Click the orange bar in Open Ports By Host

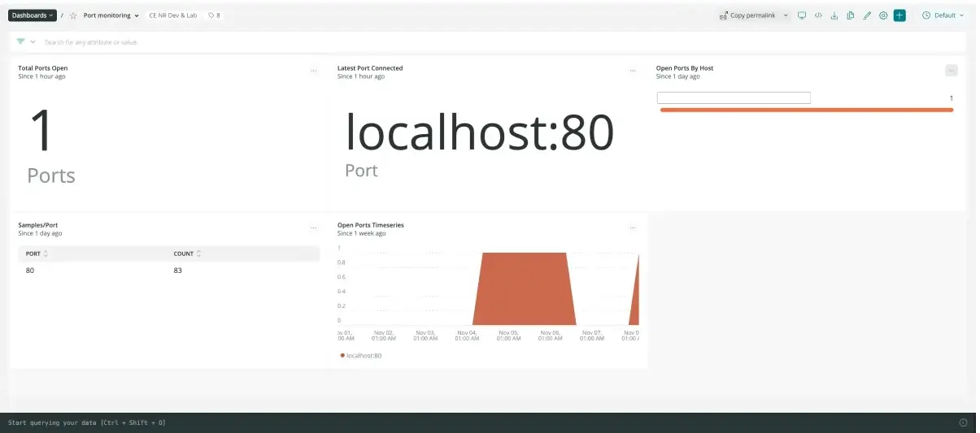[806, 110]
